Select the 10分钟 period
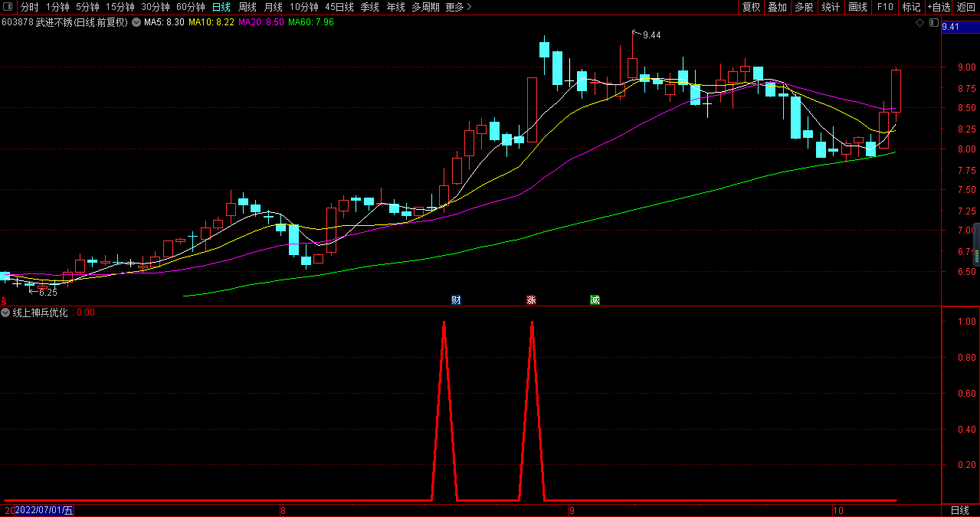 tap(304, 7)
